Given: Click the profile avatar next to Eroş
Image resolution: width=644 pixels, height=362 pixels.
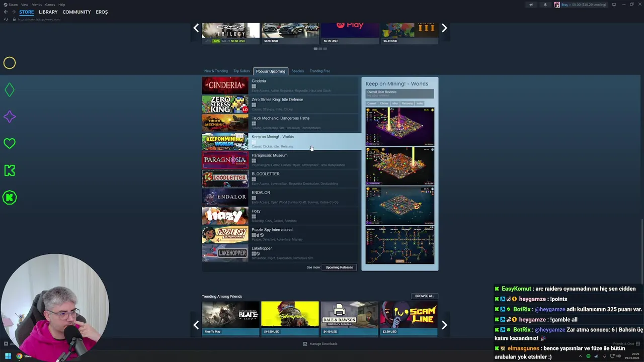Looking at the screenshot, I should click(x=557, y=5).
